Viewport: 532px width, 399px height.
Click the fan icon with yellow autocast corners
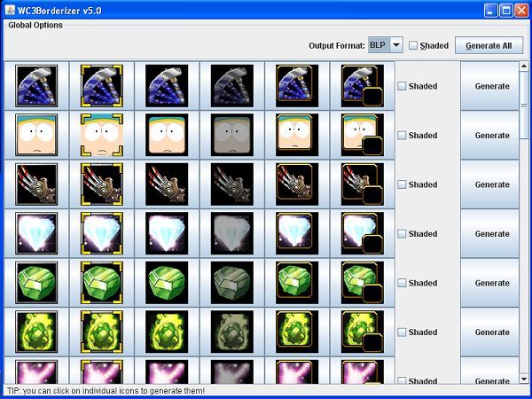[x=102, y=86]
